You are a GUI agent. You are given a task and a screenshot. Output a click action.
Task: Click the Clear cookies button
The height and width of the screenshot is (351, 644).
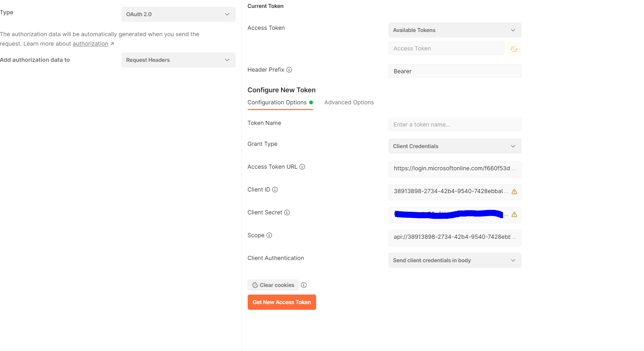coord(273,285)
